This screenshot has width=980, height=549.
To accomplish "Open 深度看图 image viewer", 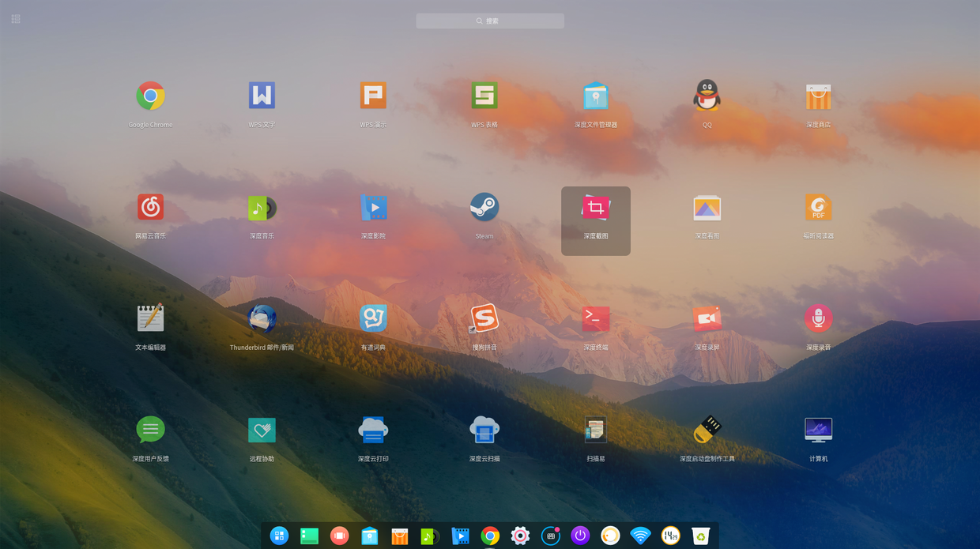I will point(707,208).
